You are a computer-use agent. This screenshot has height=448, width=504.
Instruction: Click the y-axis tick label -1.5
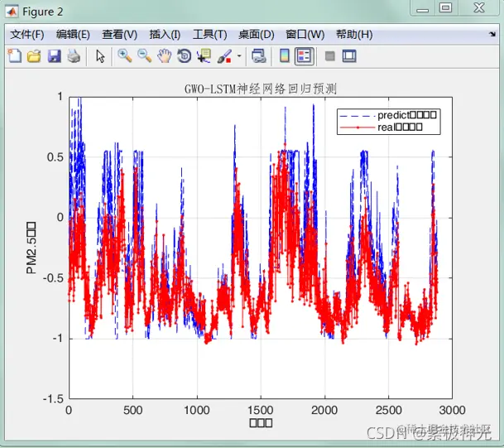click(53, 399)
